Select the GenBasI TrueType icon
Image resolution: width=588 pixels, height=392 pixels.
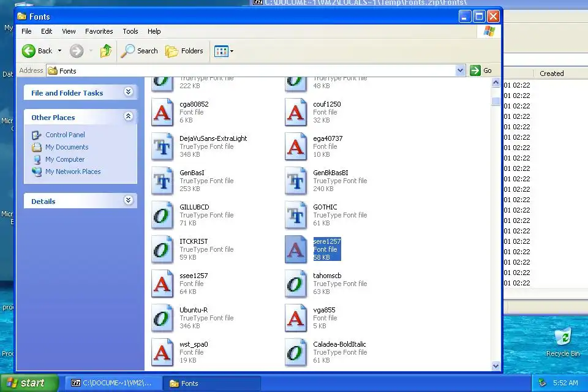pyautogui.click(x=162, y=181)
